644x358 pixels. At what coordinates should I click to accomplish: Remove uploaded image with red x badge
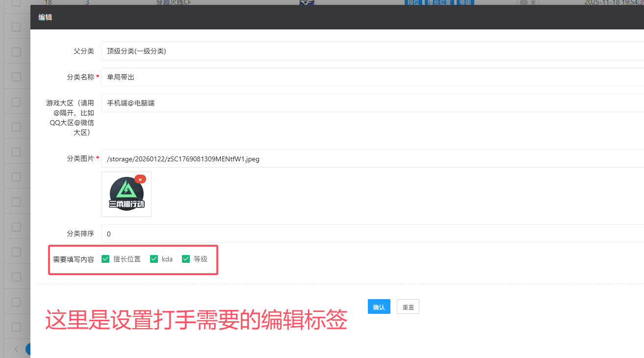point(140,179)
